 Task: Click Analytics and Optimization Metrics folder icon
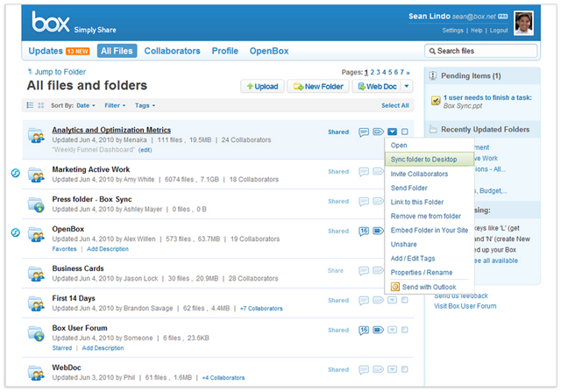(36, 136)
